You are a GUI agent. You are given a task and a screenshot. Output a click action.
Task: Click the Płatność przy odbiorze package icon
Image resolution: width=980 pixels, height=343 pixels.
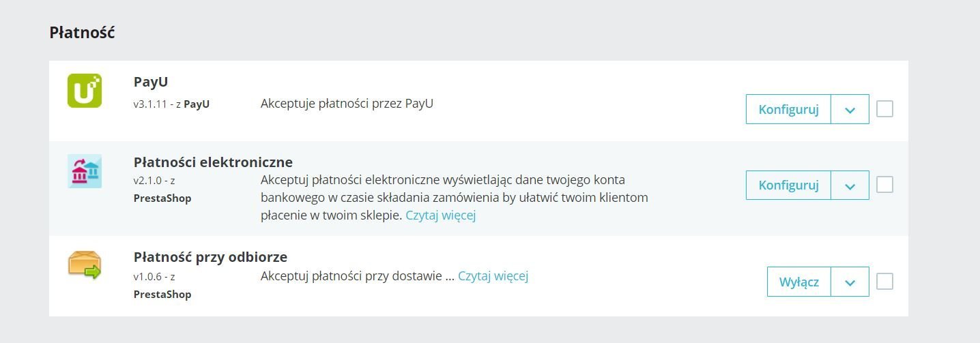pos(85,265)
